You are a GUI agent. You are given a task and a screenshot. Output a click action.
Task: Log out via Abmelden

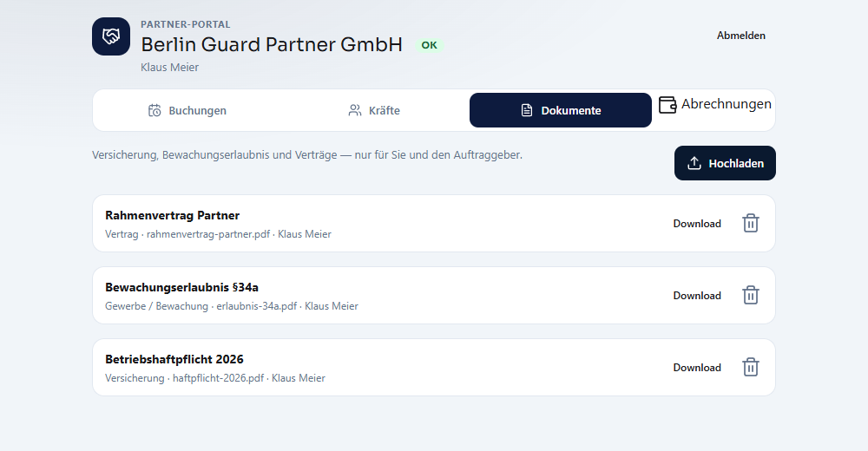coord(740,36)
